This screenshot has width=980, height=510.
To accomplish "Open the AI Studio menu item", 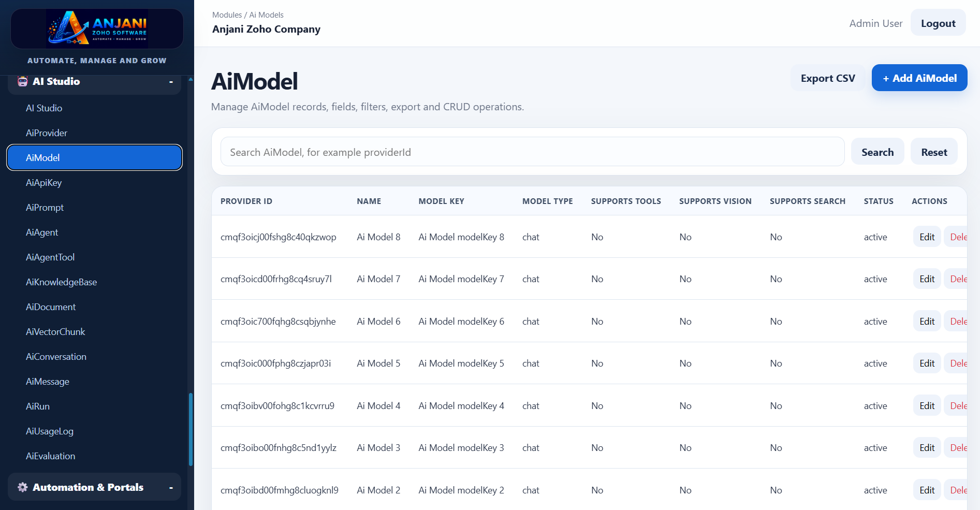I will pyautogui.click(x=44, y=108).
